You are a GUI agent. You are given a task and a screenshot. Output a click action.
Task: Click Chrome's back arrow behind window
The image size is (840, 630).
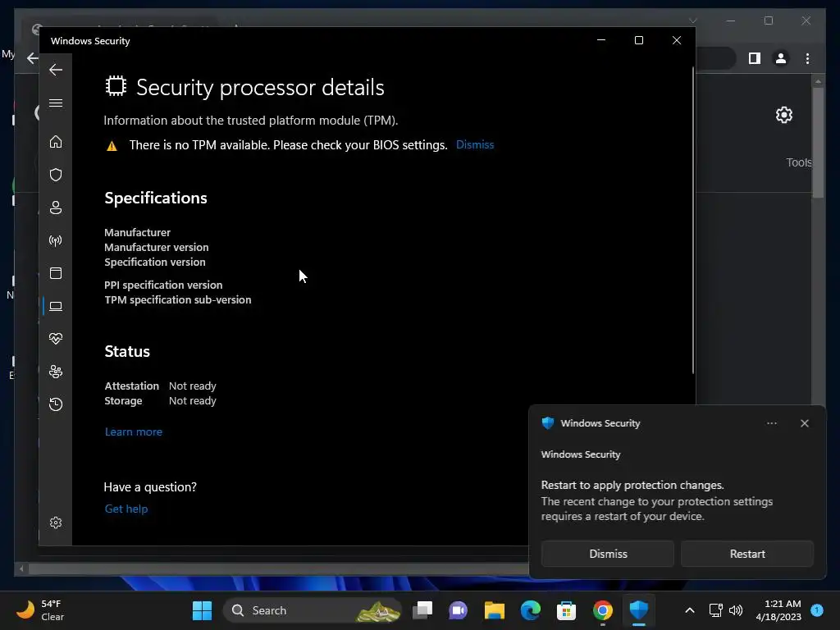coord(32,58)
